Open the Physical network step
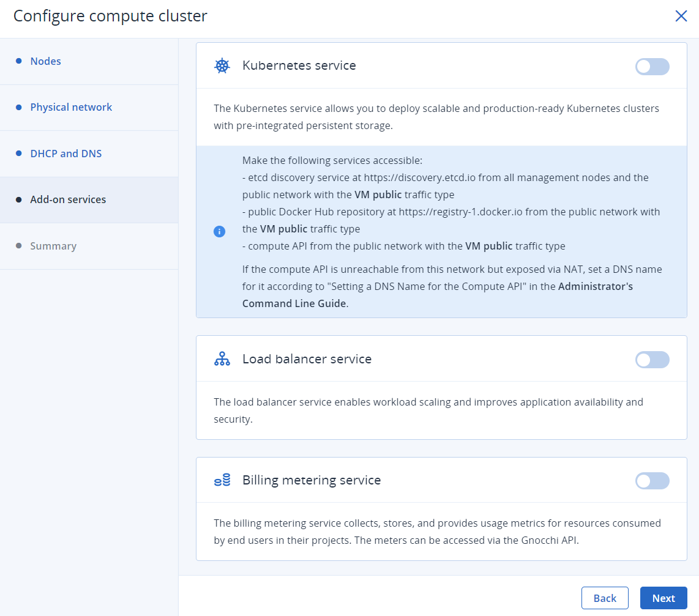699x616 pixels. point(71,107)
